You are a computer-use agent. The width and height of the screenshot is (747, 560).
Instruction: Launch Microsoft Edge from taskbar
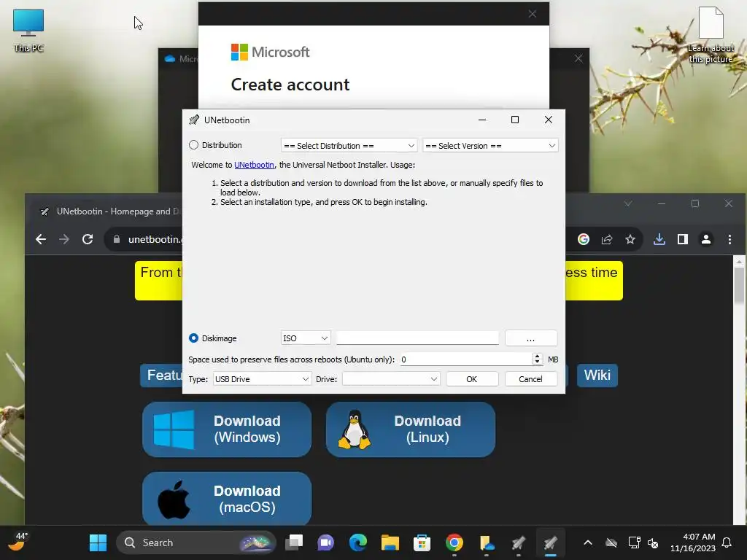[x=358, y=542]
